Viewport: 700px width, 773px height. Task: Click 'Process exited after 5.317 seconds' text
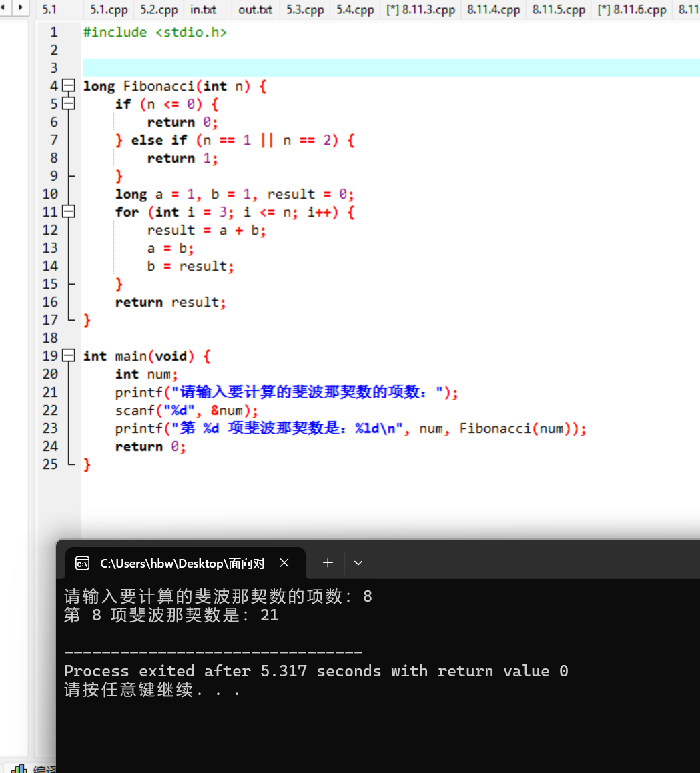click(222, 671)
